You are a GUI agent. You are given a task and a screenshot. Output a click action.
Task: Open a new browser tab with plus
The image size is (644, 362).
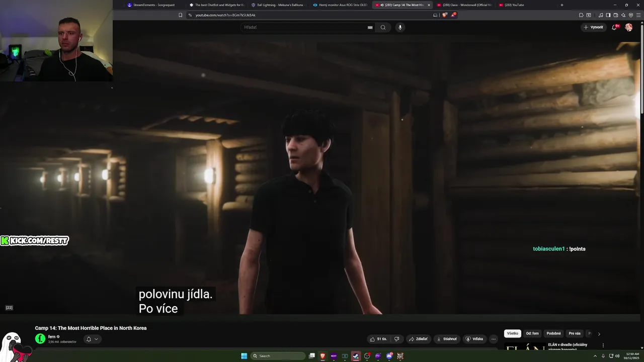(x=562, y=5)
